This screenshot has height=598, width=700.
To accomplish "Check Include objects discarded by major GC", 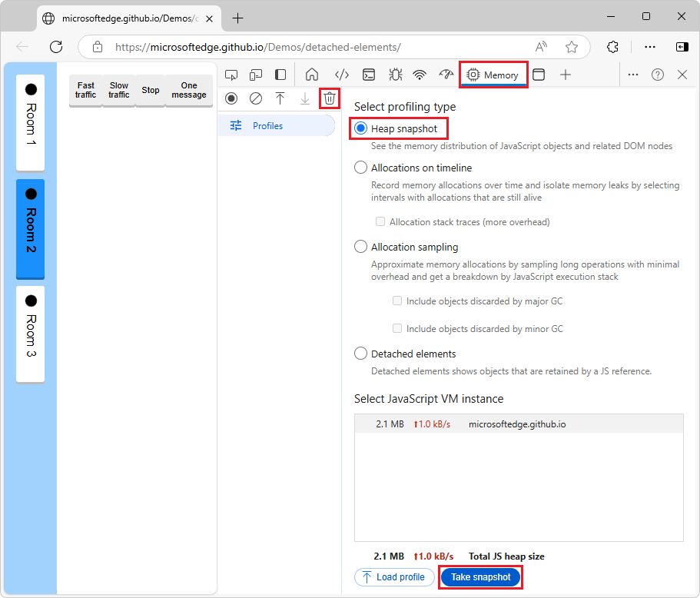I will pyautogui.click(x=397, y=301).
